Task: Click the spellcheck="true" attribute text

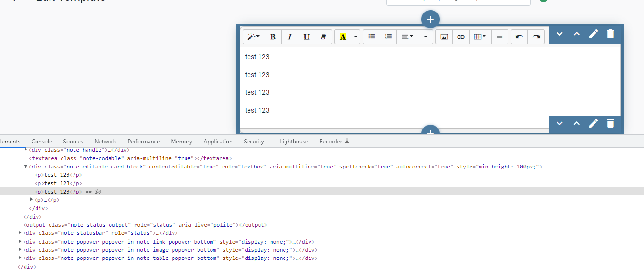Action: pos(366,167)
